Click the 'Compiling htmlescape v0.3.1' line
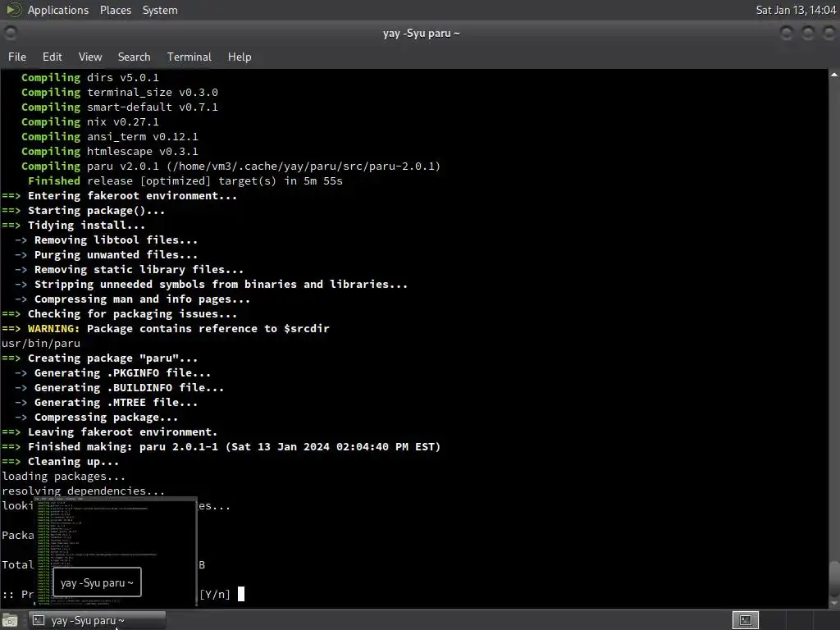Viewport: 840px width, 630px height. pos(110,152)
